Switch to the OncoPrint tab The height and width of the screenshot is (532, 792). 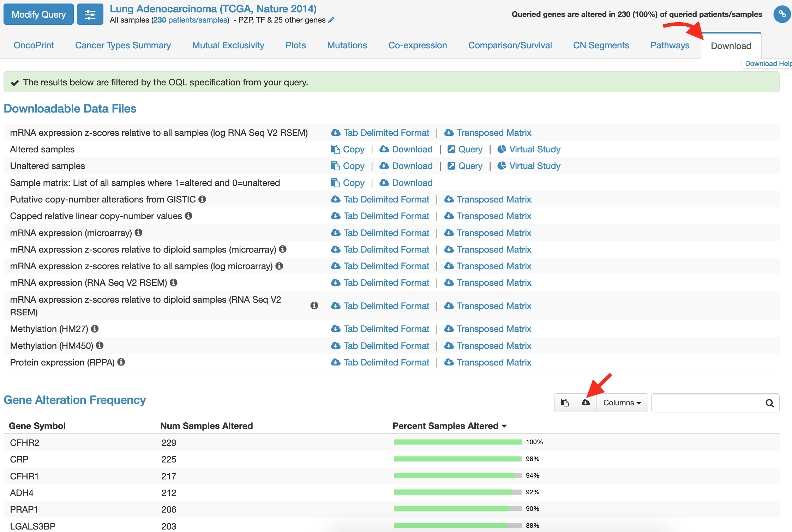[34, 46]
